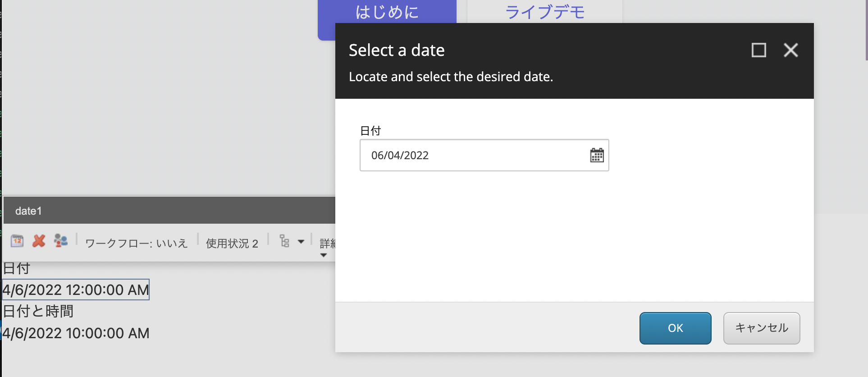The image size is (868, 377).
Task: Click the キャンセル button
Action: pos(762,328)
